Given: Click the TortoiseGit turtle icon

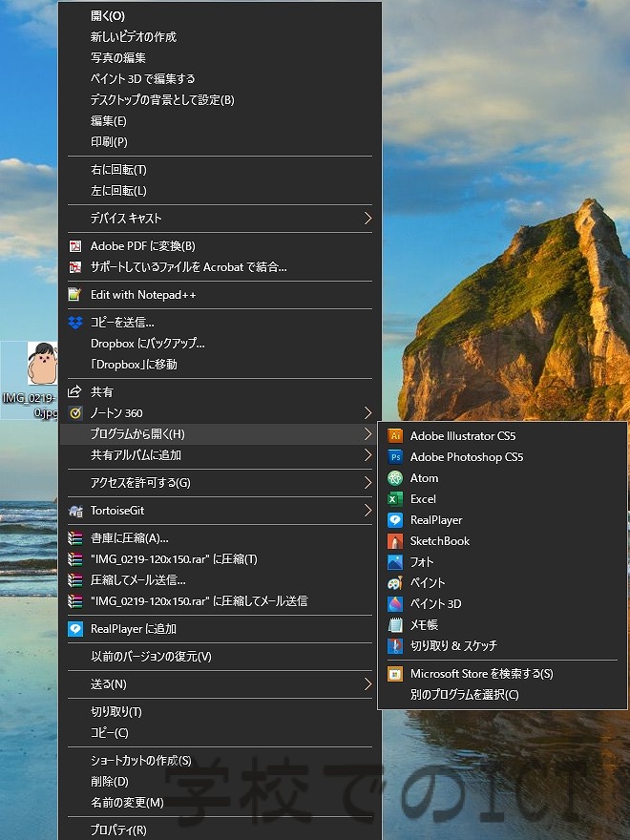Looking at the screenshot, I should coord(75,511).
